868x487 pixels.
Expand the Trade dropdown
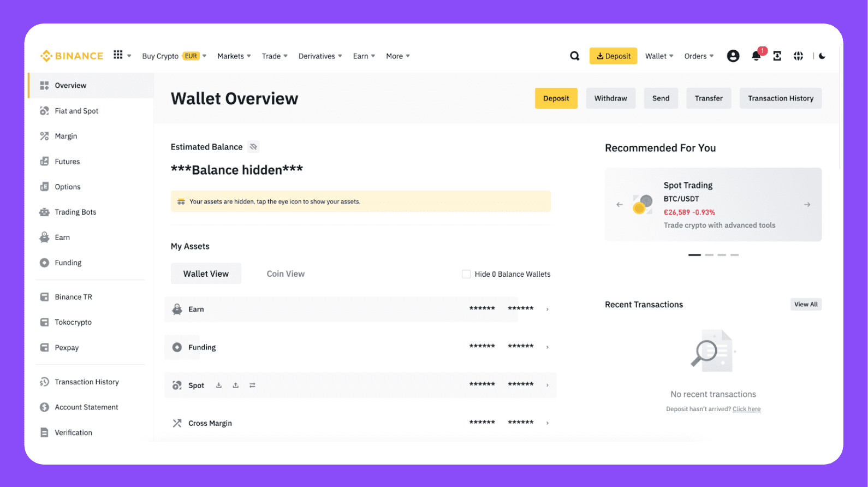(275, 56)
